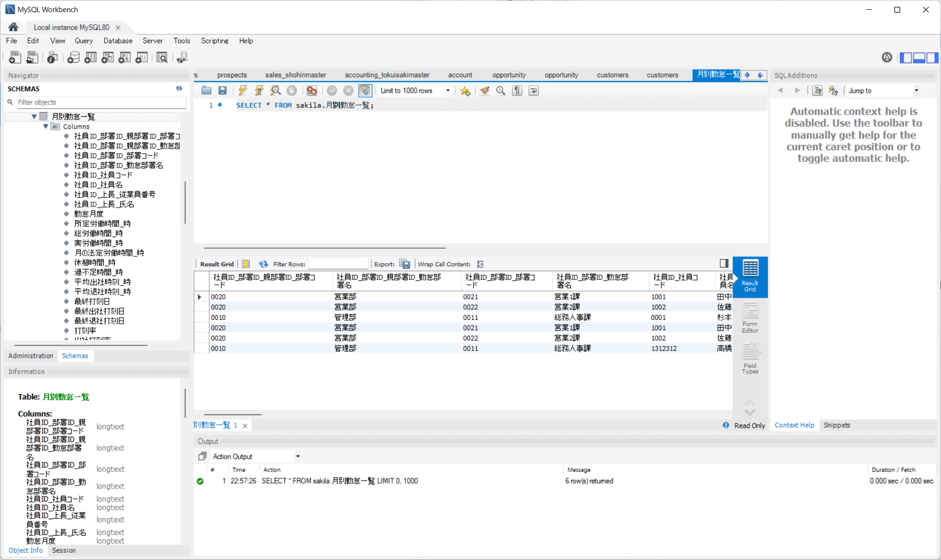This screenshot has height=560, width=941.
Task: Collapse the Columns tree node
Action: [46, 126]
